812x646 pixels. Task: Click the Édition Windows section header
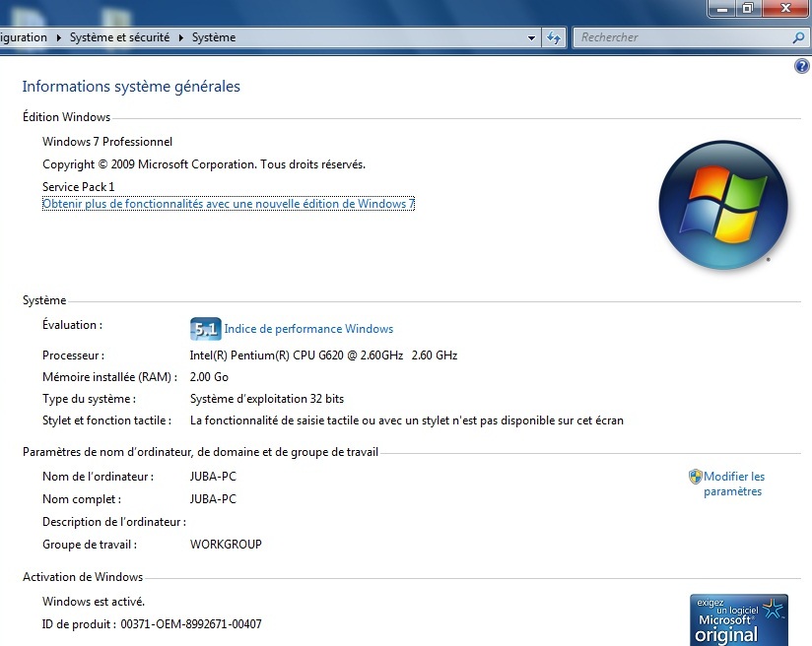66,117
